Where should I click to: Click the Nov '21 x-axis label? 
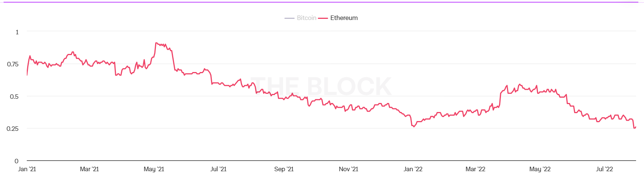click(x=348, y=169)
